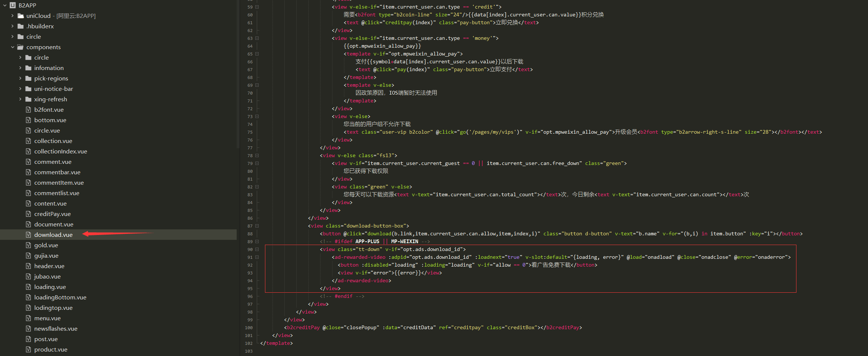Image resolution: width=868 pixels, height=356 pixels.
Task: Click the b2font.vue file icon
Action: tap(28, 109)
